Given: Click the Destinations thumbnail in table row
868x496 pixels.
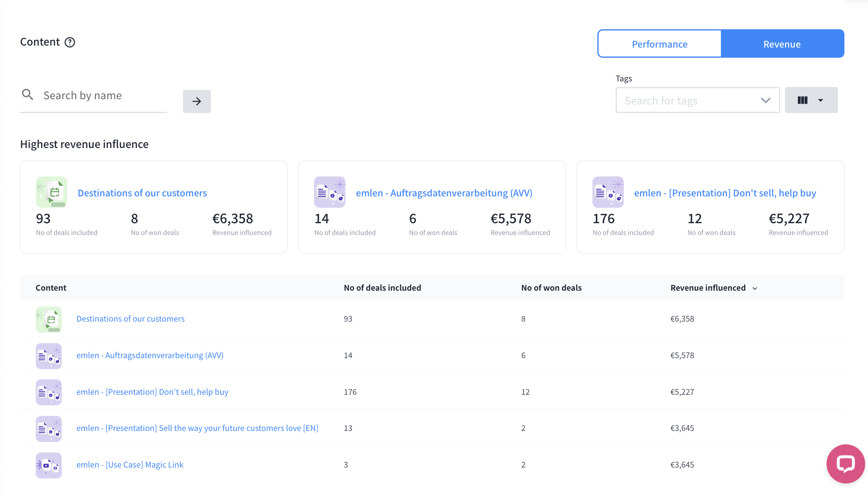Looking at the screenshot, I should 49,319.
